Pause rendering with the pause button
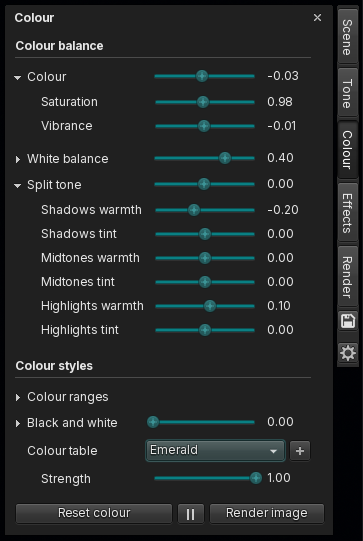363x541 pixels. click(190, 513)
